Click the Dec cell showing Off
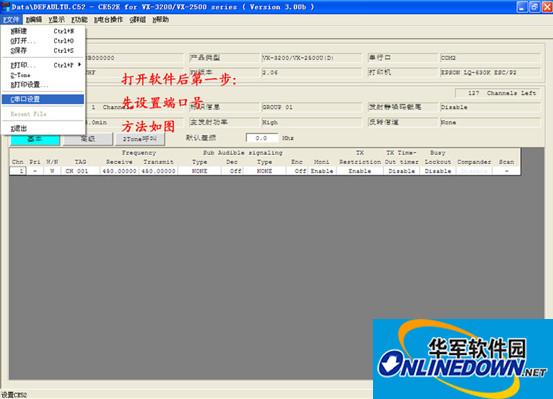 click(232, 171)
